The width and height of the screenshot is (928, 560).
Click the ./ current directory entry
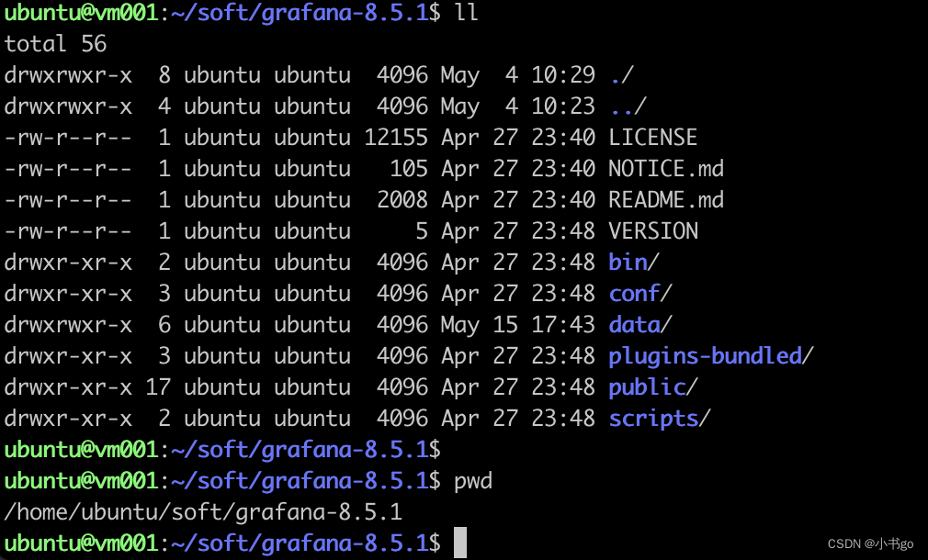pos(621,75)
